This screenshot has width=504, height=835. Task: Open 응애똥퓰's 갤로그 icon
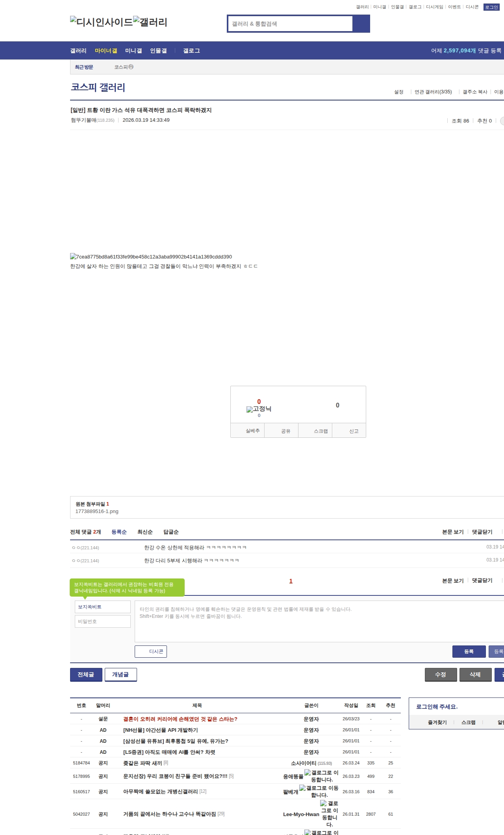pos(321,776)
